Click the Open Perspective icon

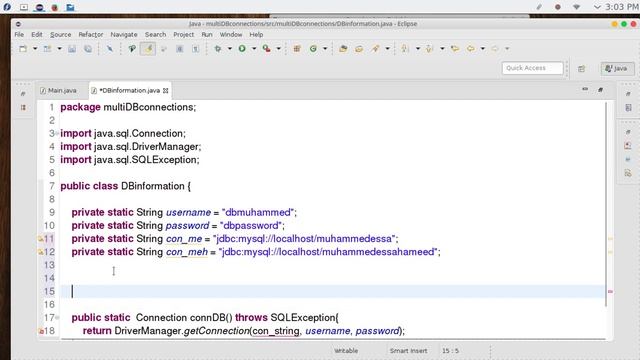pos(582,69)
